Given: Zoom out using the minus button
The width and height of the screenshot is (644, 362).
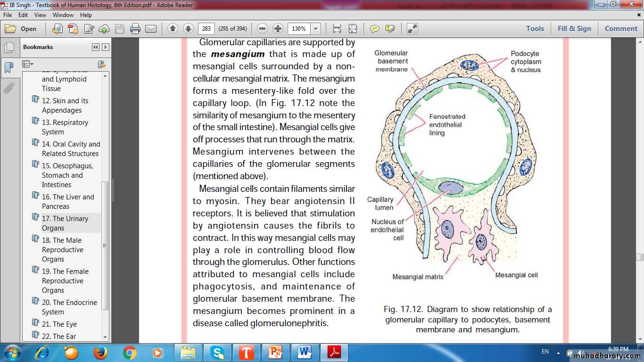Looking at the screenshot, I should [263, 29].
